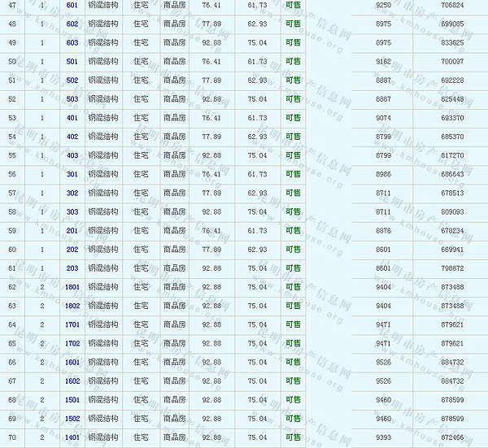
Task: Click room 203 link
Action: tap(72, 268)
